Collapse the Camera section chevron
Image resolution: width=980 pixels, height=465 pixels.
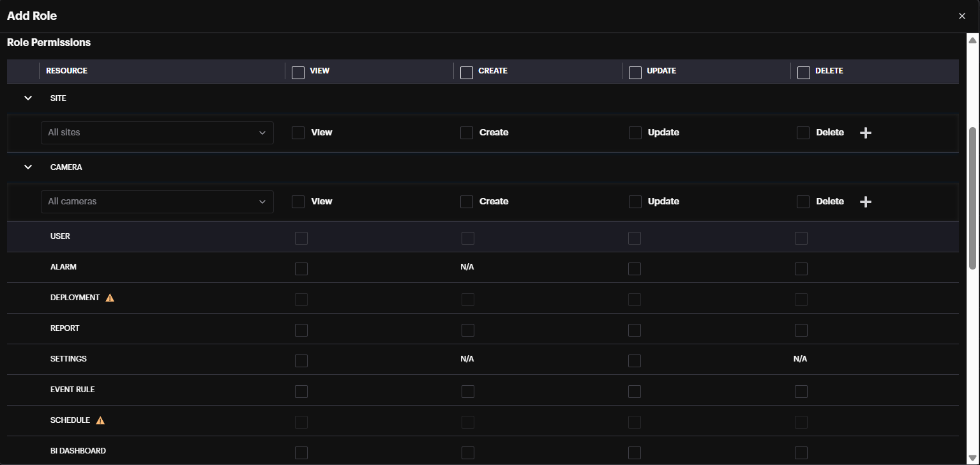pyautogui.click(x=28, y=167)
